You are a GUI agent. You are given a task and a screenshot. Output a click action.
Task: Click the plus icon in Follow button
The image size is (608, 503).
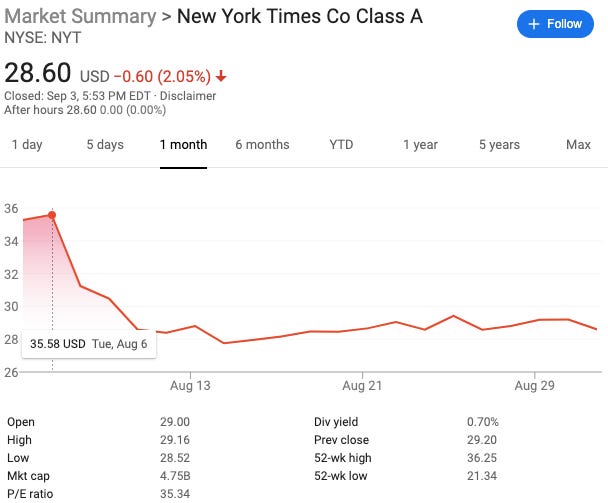534,24
